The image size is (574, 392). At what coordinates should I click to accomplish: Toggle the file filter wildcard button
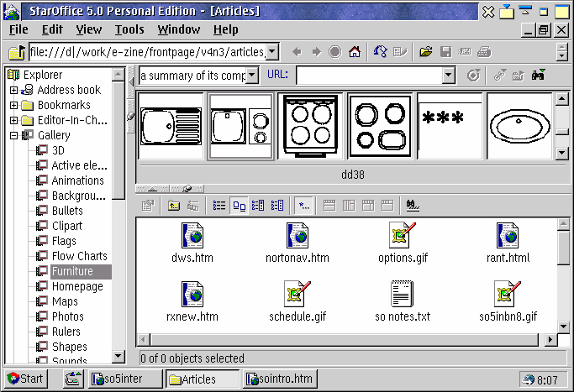[304, 206]
